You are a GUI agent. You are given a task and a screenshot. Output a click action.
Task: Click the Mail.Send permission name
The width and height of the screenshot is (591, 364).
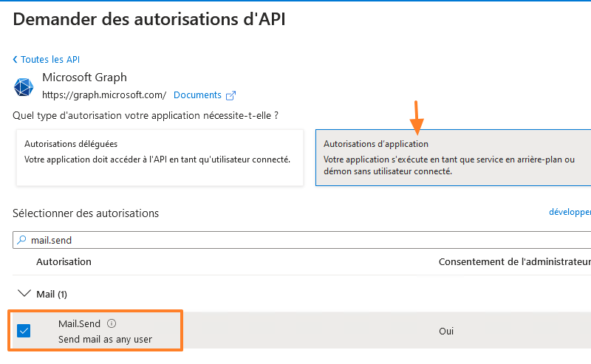coord(79,323)
